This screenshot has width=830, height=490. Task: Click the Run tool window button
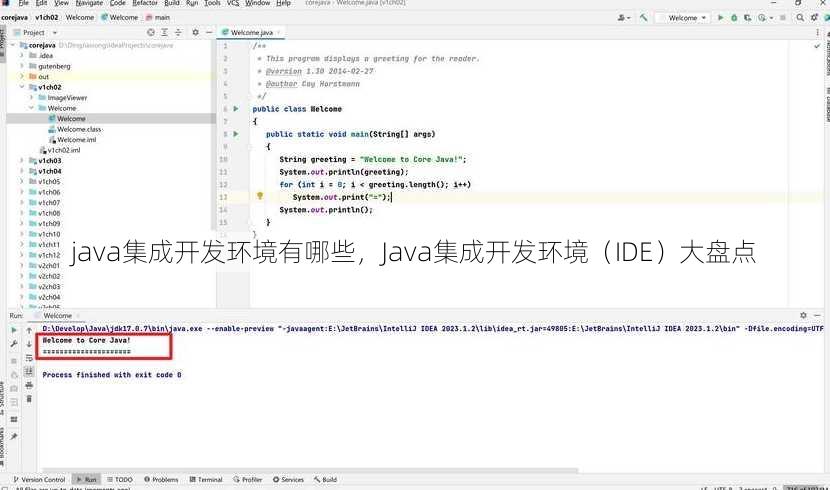[x=86, y=479]
